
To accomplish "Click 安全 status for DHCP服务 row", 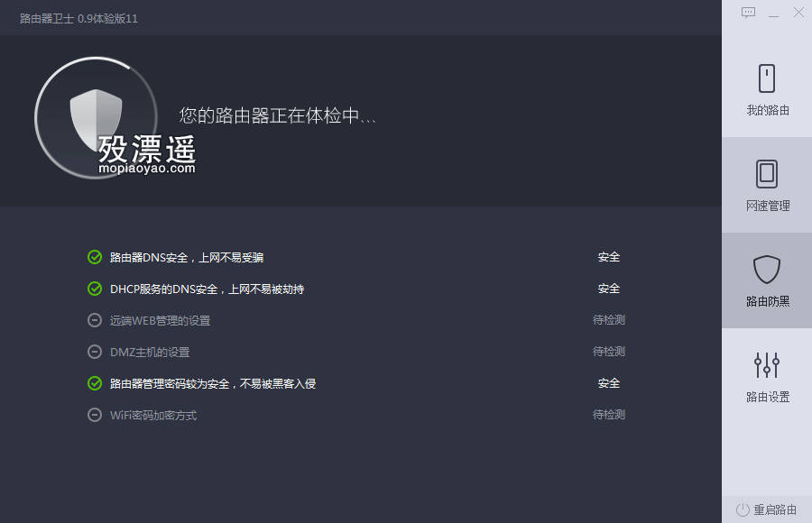I will tap(609, 289).
